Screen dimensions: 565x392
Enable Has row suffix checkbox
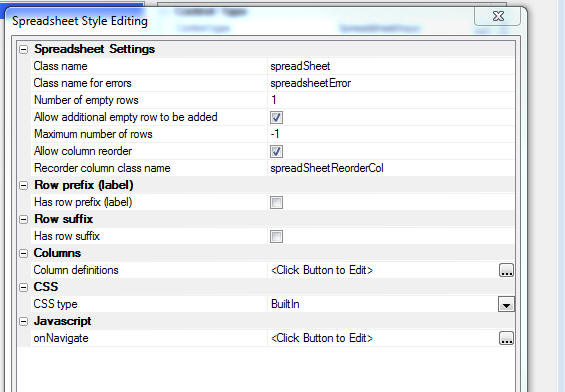click(276, 237)
